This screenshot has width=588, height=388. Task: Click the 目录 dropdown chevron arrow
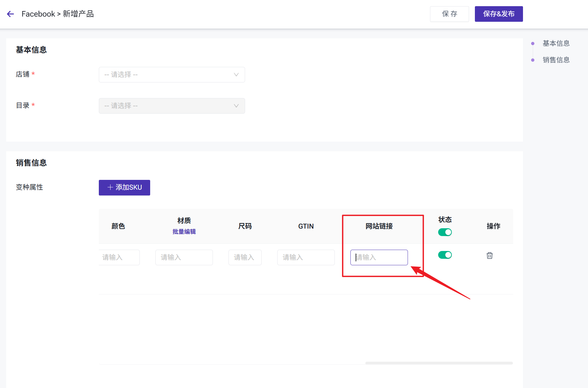[236, 106]
